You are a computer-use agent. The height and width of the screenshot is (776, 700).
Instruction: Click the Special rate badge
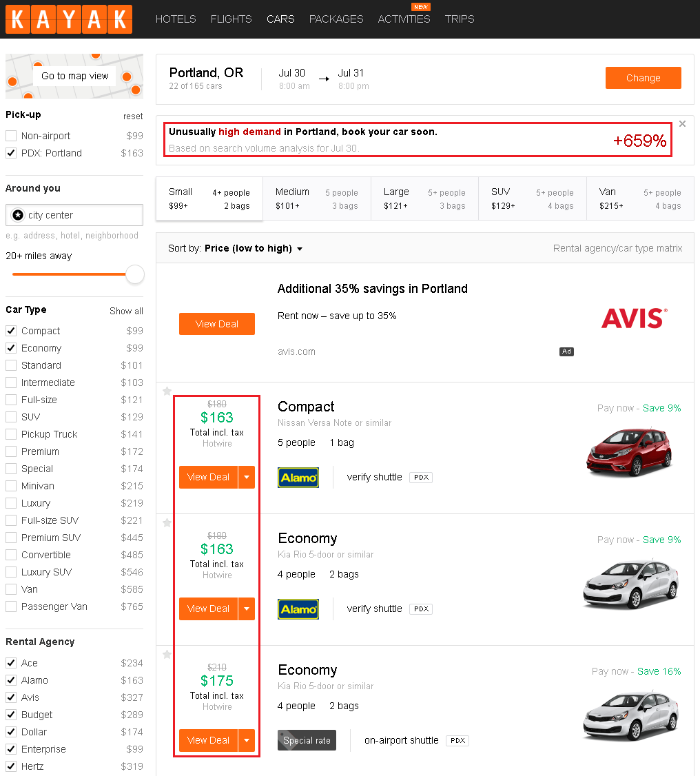[x=307, y=740]
